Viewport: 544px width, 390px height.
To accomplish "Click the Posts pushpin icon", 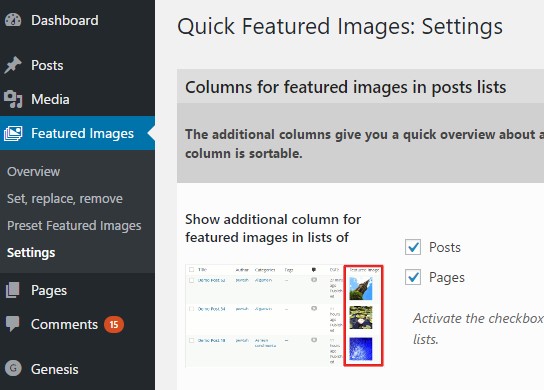I will pos(13,65).
